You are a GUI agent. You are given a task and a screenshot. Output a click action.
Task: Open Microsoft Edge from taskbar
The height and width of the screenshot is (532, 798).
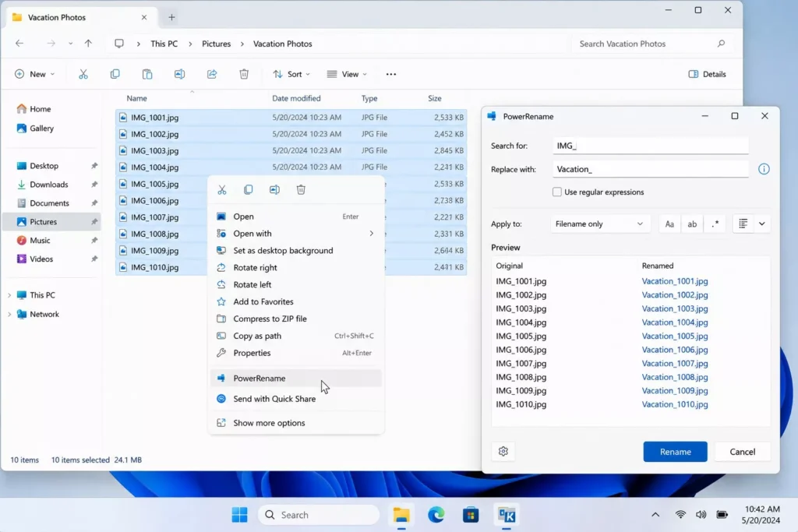[x=436, y=515]
